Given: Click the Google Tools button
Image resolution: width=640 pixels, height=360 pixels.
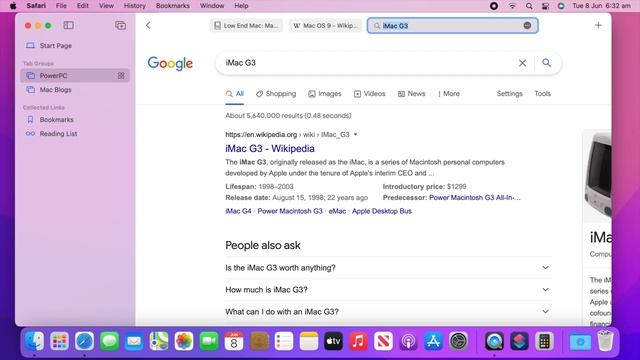Looking at the screenshot, I should [x=542, y=93].
